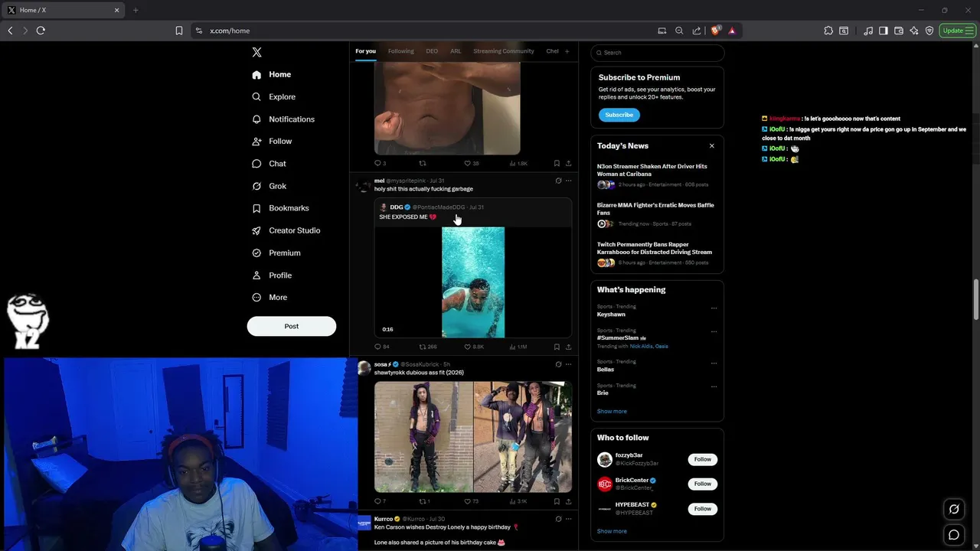Screen dimensions: 980x551
Task: Reply to mel's post
Action: (377, 347)
